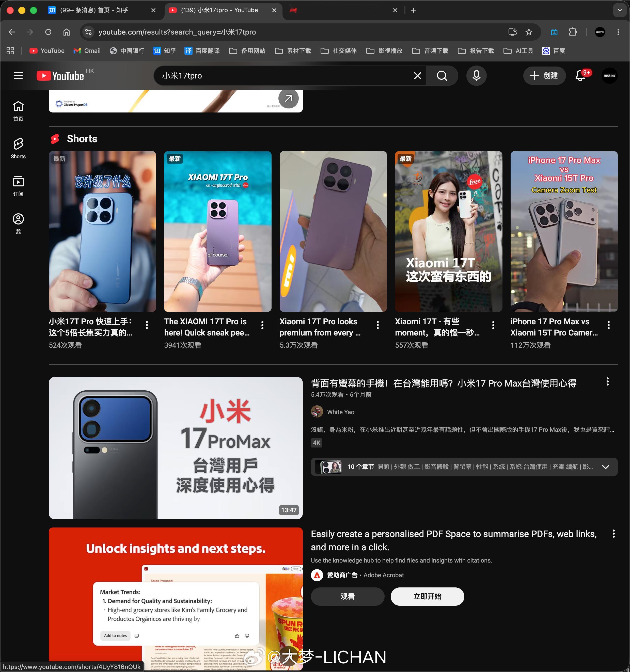Go to 首页 in sidebar
The height and width of the screenshot is (672, 630).
point(18,111)
